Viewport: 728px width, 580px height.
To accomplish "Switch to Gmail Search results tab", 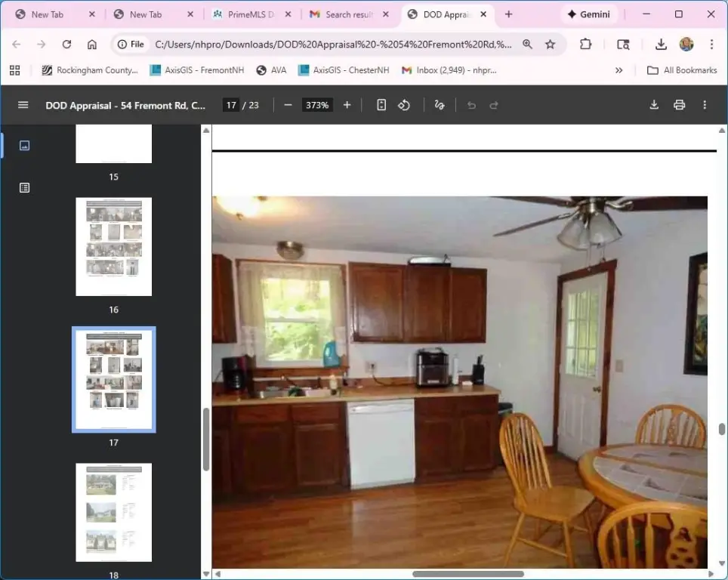I will point(347,14).
